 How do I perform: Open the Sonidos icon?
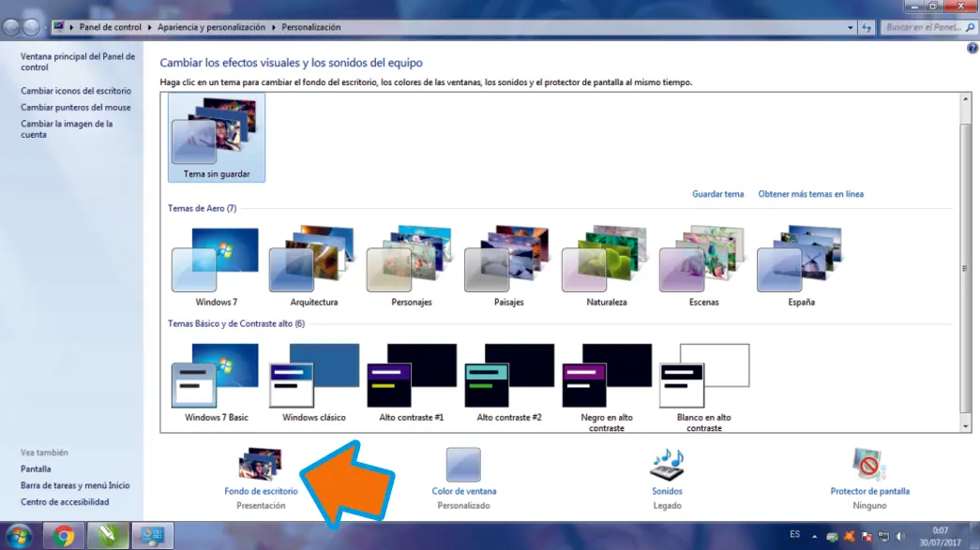(667, 465)
